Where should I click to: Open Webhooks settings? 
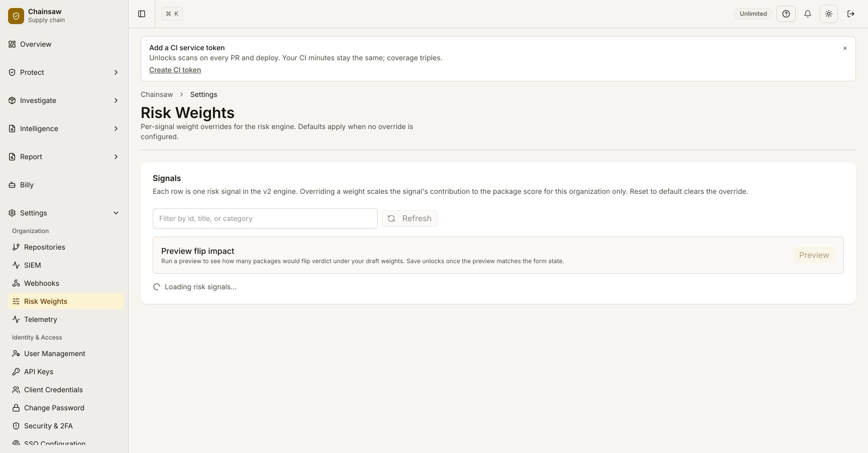66,283
